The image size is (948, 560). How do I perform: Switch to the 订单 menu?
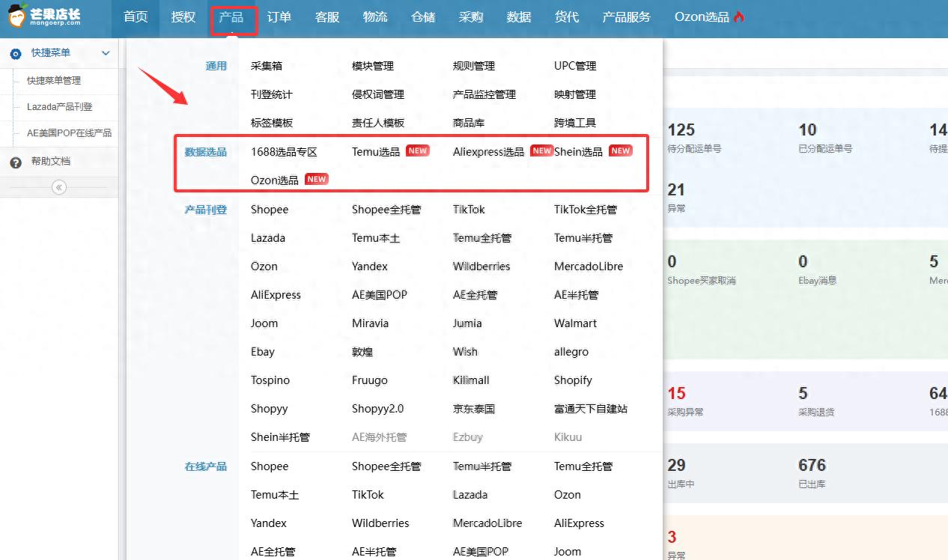279,16
